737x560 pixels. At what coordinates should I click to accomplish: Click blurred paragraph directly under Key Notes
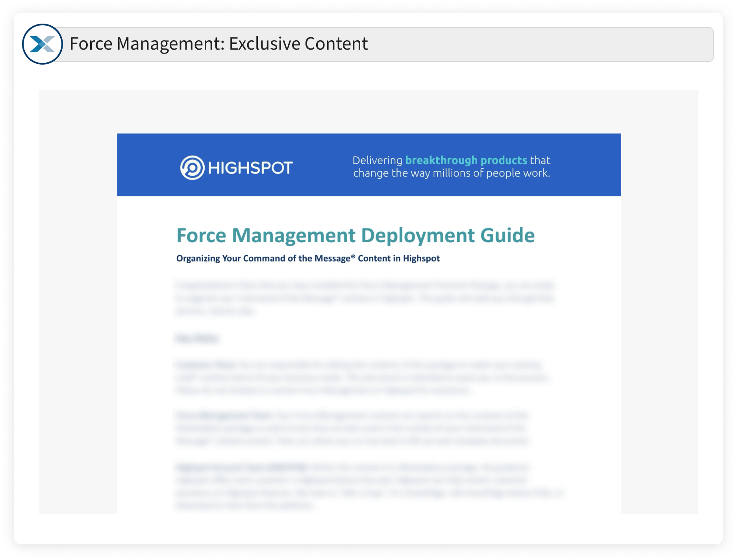(x=362, y=377)
